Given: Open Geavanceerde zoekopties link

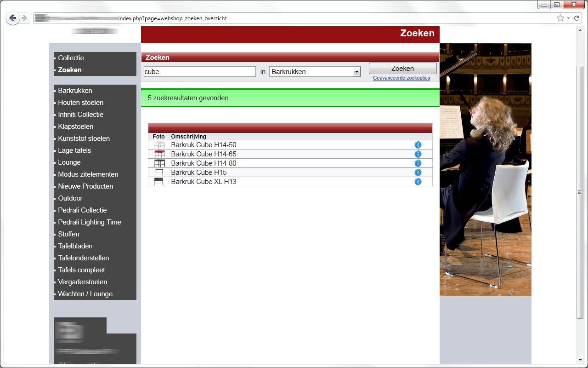Looking at the screenshot, I should tap(401, 78).
